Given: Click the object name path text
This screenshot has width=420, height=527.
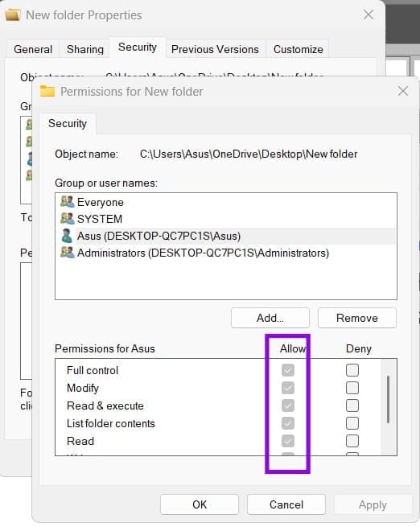Looking at the screenshot, I should pyautogui.click(x=249, y=154).
